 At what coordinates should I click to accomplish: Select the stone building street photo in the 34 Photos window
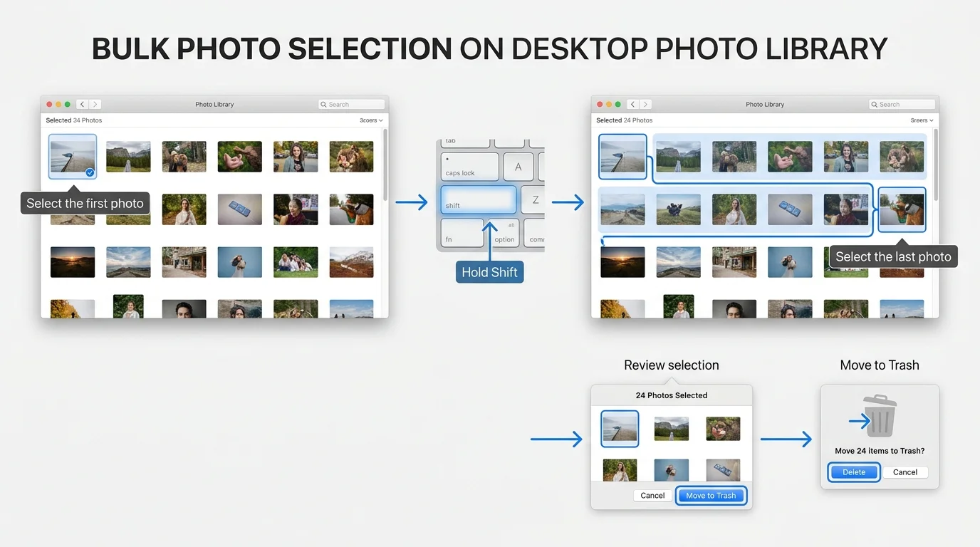click(x=184, y=262)
